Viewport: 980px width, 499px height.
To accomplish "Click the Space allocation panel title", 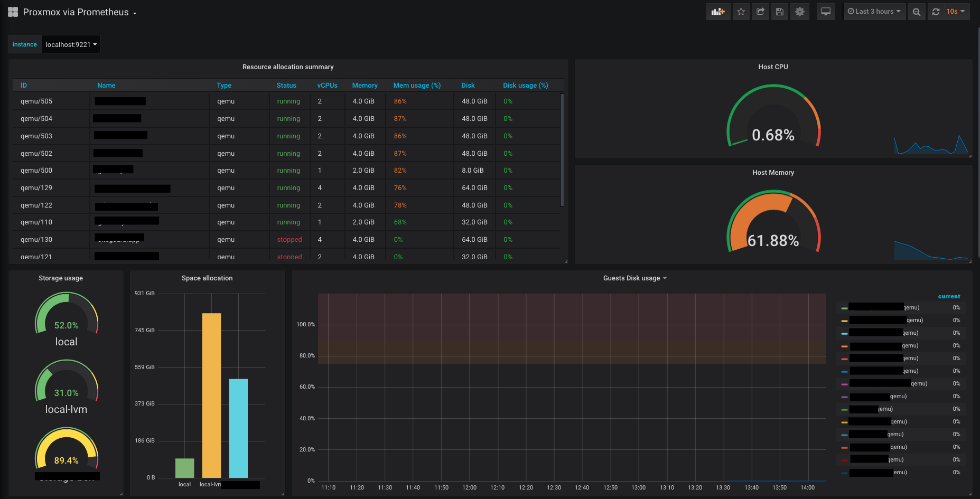I will click(x=207, y=278).
